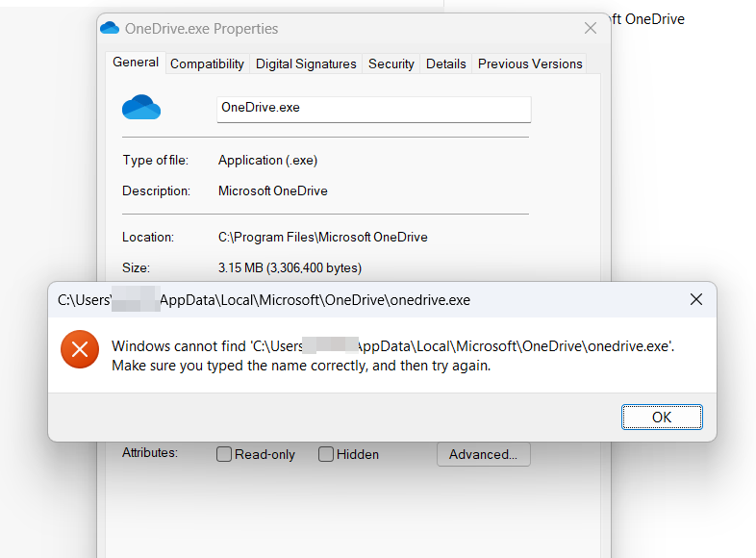Screen dimensions: 756x558
Task: Click the 'Make sure you typed the name correctly' line
Action: [301, 366]
